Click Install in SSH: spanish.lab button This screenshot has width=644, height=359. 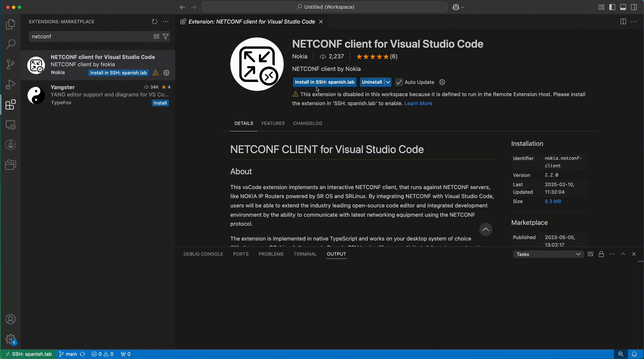coord(324,82)
